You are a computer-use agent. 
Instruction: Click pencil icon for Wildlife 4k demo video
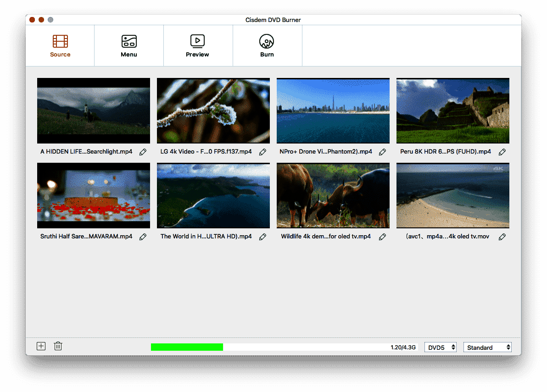click(382, 237)
